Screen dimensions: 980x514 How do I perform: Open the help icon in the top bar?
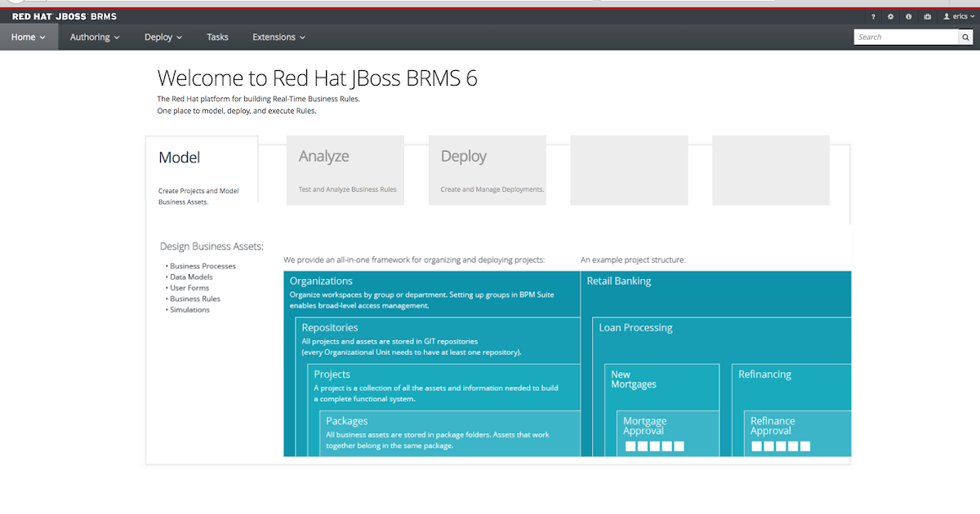click(873, 16)
